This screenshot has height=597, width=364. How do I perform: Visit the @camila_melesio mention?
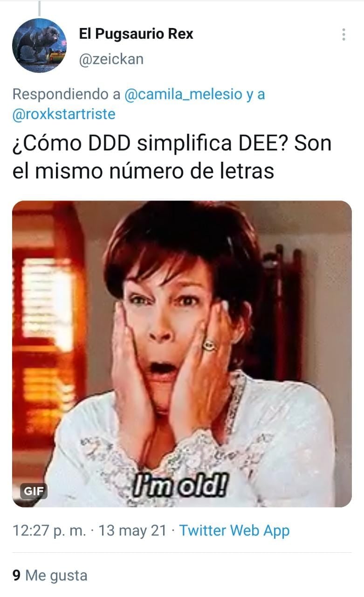pyautogui.click(x=184, y=94)
